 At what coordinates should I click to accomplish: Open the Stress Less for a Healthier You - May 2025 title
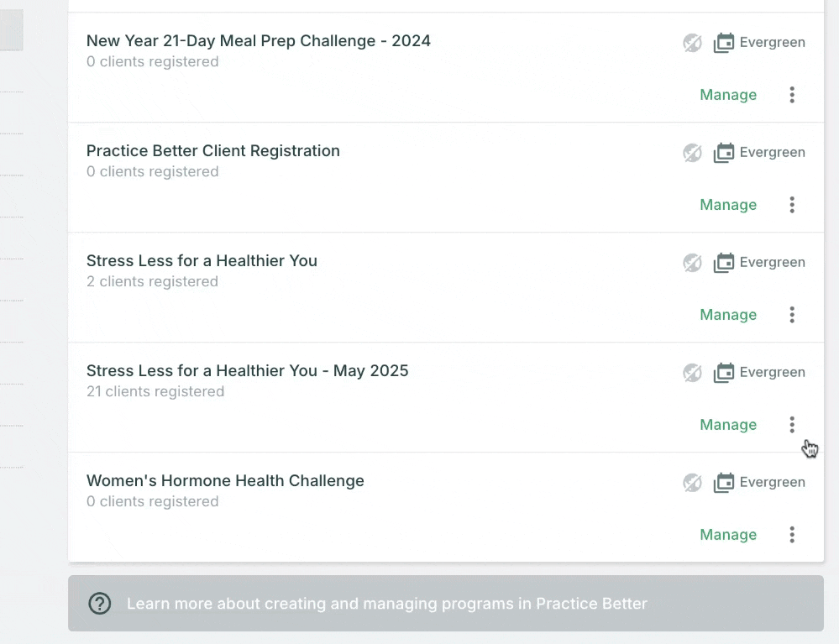point(247,371)
